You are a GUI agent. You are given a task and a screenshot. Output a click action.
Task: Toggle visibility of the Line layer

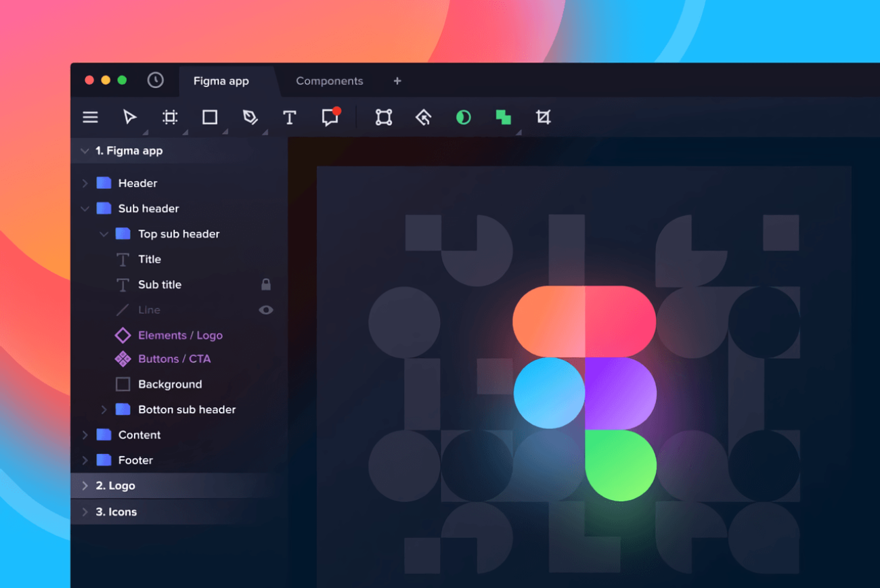point(266,310)
